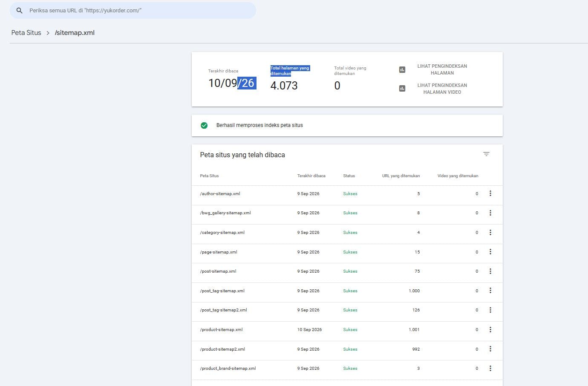The height and width of the screenshot is (386, 588).
Task: Select the /product_brand-sitemap.xml row
Action: 347,370
